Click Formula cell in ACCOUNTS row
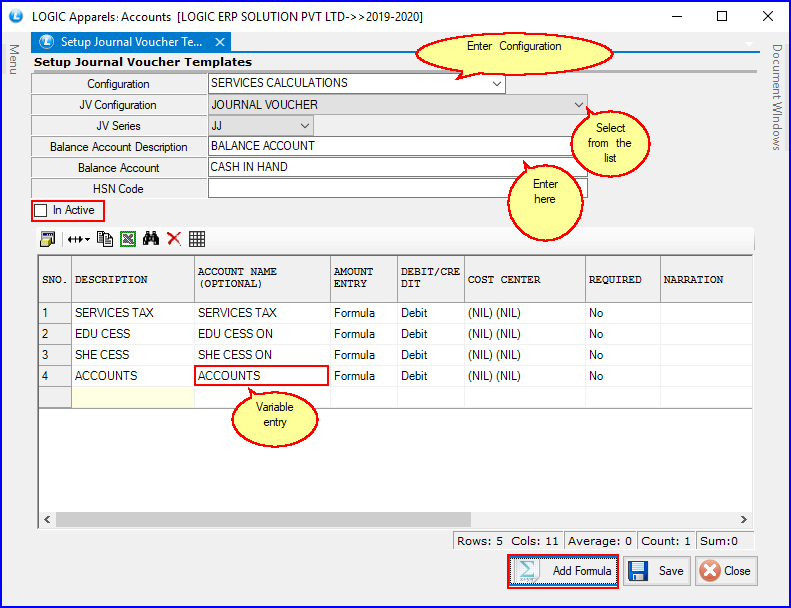 (x=364, y=376)
